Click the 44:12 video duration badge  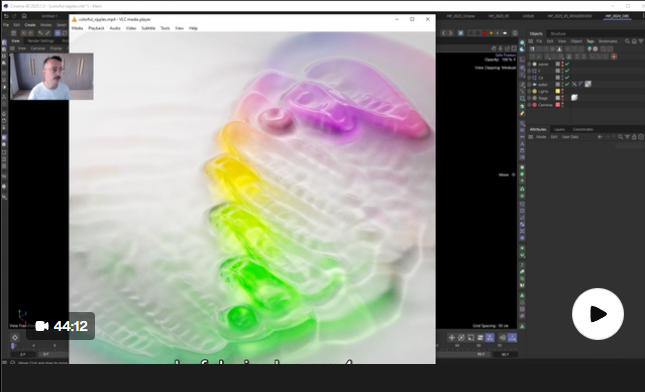[61, 326]
